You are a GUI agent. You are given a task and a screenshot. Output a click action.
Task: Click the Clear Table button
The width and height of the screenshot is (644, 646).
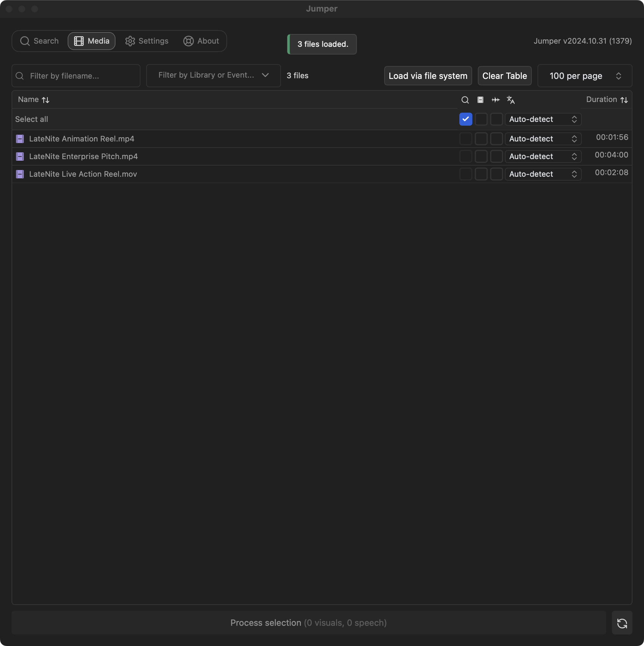click(x=504, y=76)
